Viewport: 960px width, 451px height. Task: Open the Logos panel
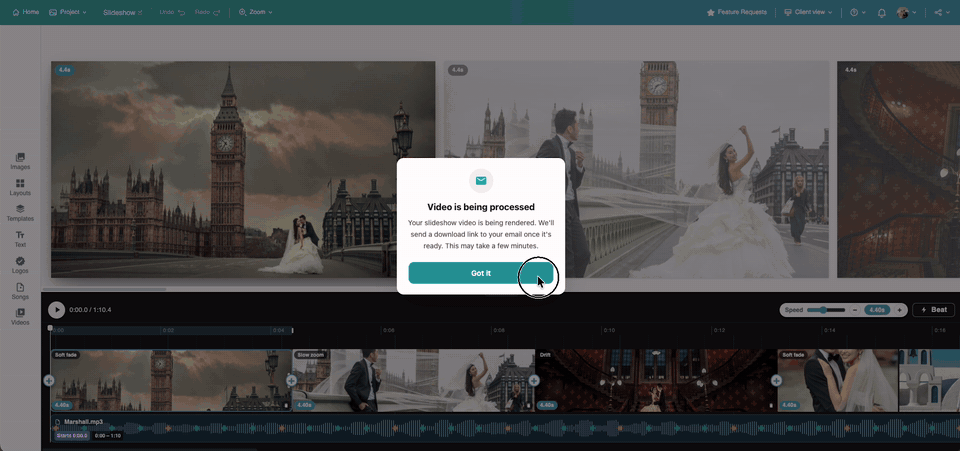tap(20, 265)
